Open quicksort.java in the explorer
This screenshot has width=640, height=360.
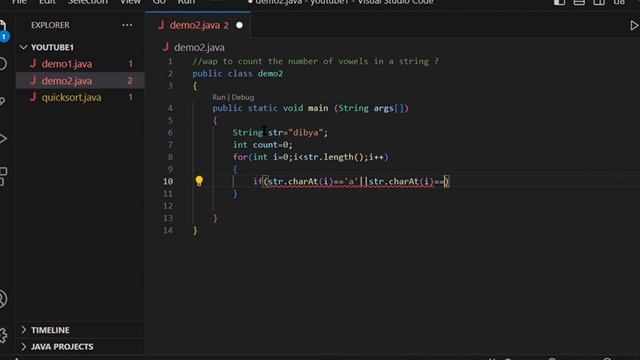tap(80, 98)
